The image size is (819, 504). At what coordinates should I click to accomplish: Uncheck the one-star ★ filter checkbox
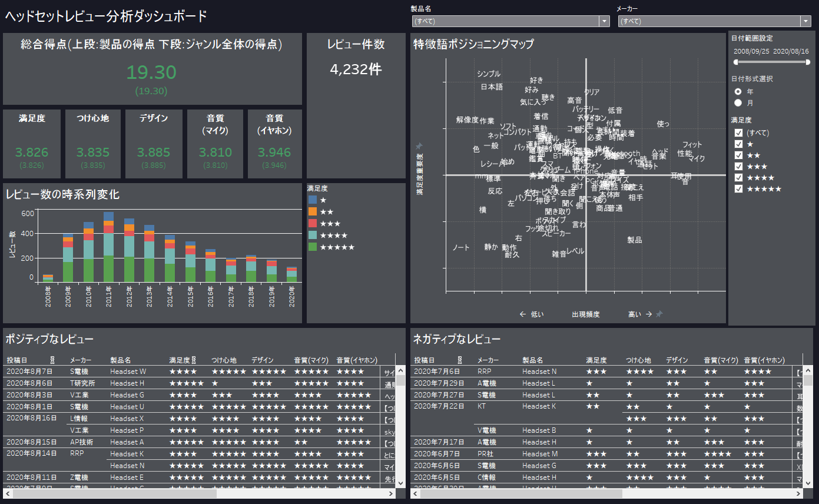pyautogui.click(x=738, y=144)
